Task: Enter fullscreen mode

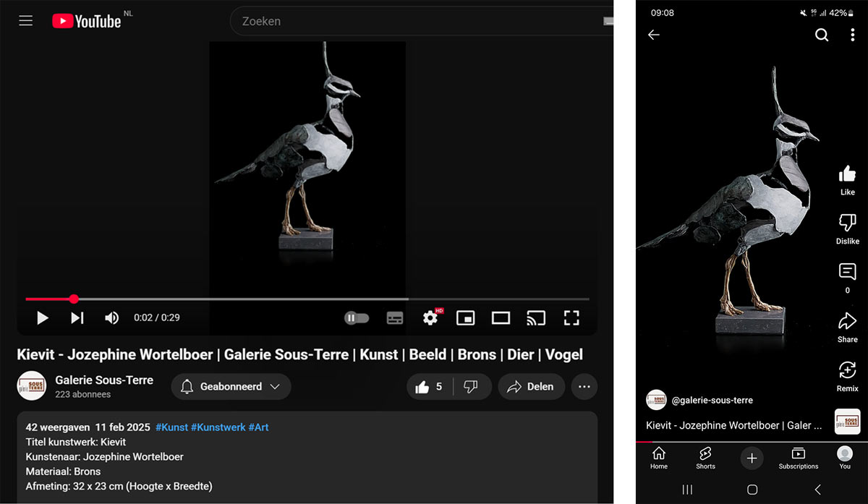Action: 571,317
